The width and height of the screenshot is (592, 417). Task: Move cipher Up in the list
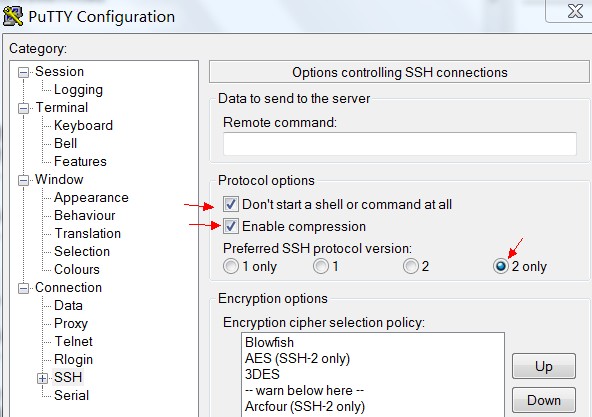pyautogui.click(x=544, y=366)
